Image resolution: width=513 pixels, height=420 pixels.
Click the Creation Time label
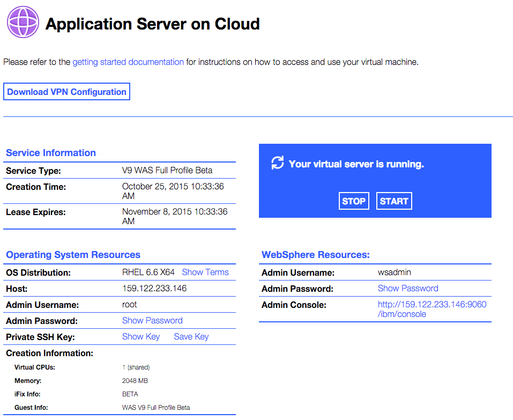(36, 187)
